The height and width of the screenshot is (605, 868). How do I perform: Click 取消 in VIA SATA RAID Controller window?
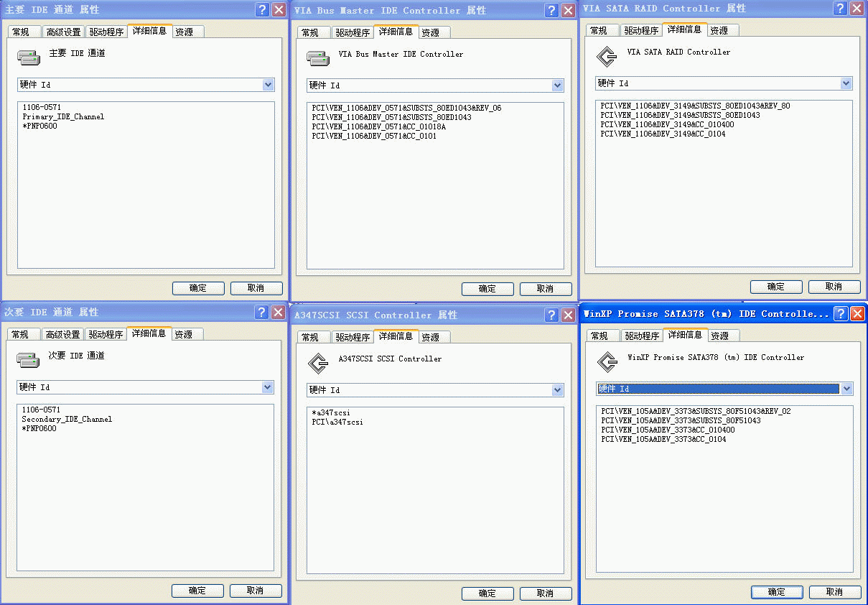834,287
